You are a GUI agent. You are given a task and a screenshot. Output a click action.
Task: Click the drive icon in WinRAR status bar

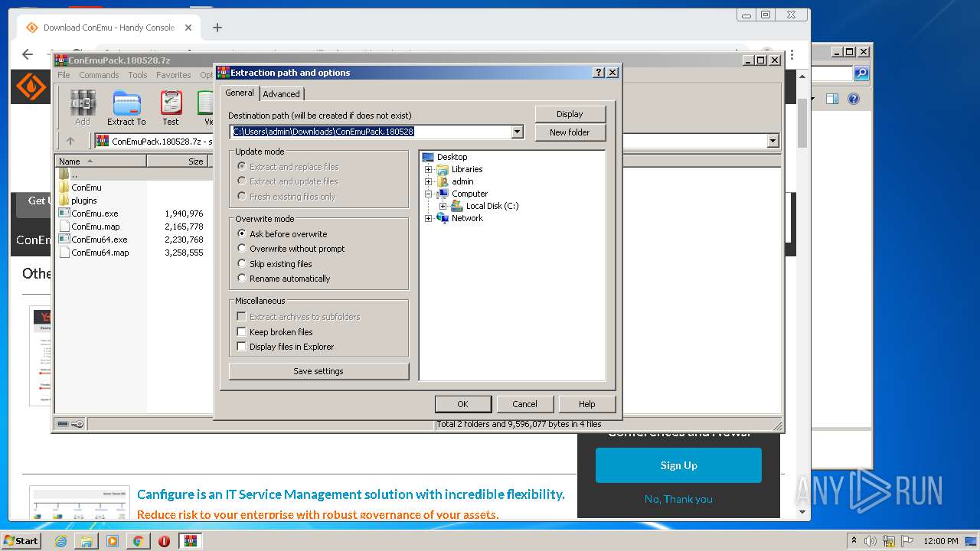click(63, 424)
